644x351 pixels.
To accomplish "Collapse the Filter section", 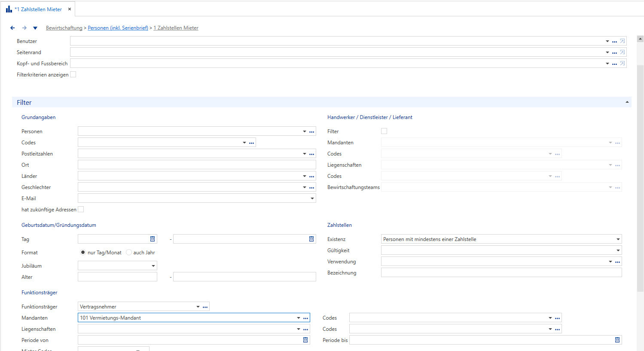I will coord(627,102).
